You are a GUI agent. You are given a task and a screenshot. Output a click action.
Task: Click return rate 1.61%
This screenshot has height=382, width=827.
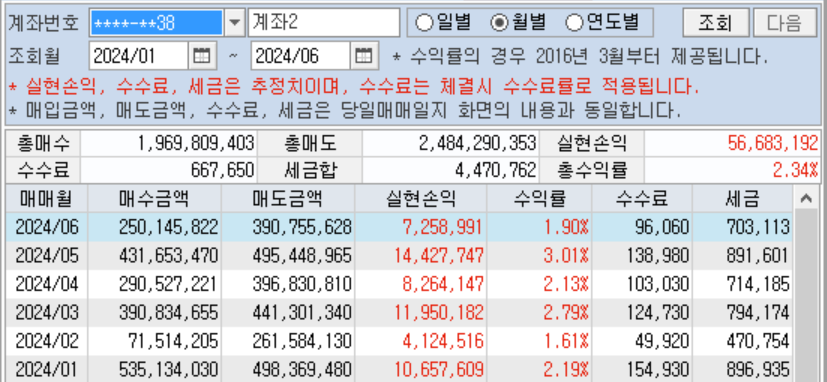tap(566, 341)
